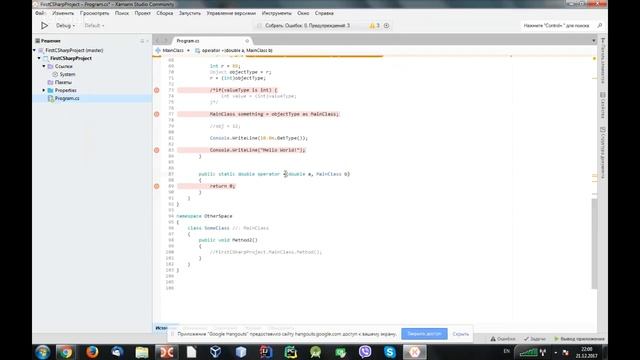Open the Изменить menu
The image size is (640, 360).
pos(63,13)
